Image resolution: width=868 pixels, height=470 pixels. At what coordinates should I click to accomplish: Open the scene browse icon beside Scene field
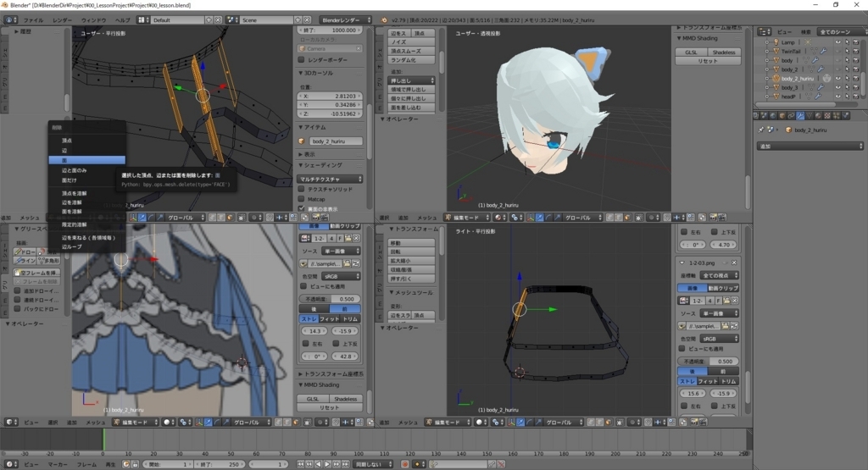(x=232, y=20)
